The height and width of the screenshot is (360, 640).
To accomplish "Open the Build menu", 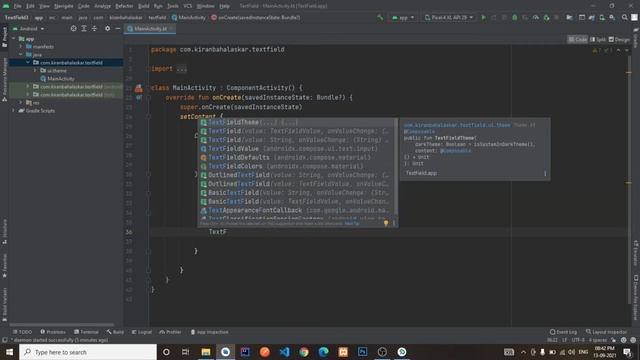I will (x=144, y=6).
